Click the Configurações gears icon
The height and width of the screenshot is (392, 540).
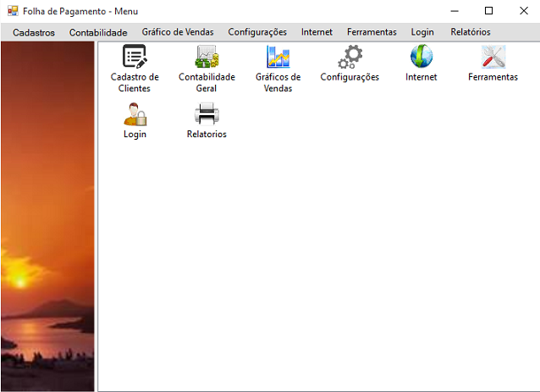[x=350, y=57]
